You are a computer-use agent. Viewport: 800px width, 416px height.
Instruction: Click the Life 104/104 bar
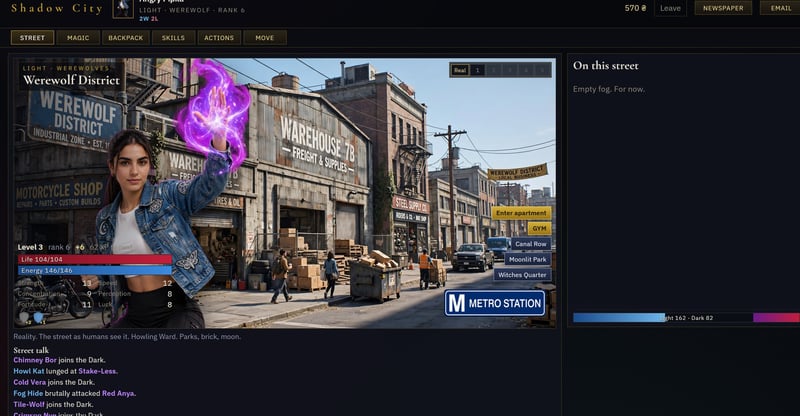coord(95,259)
